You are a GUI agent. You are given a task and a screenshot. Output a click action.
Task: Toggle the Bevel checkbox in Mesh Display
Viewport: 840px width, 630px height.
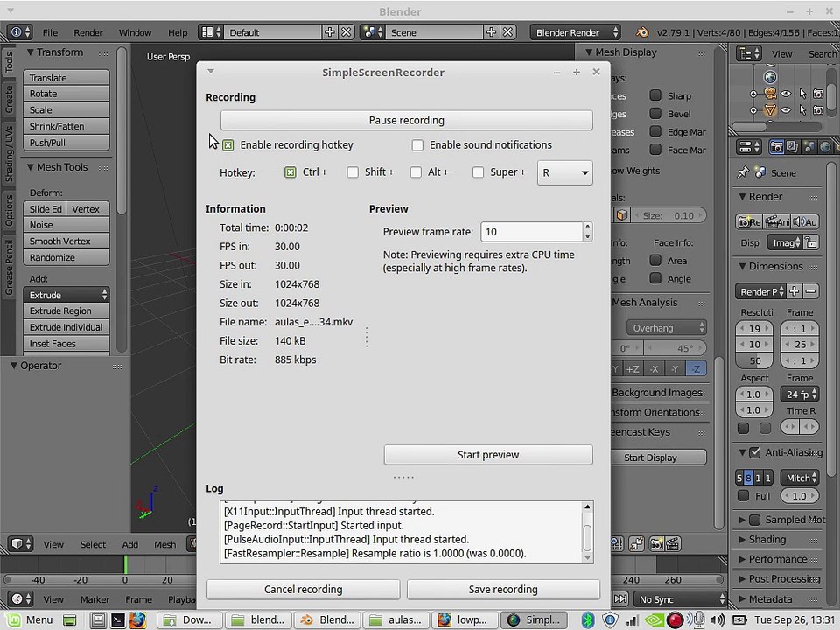pos(655,114)
